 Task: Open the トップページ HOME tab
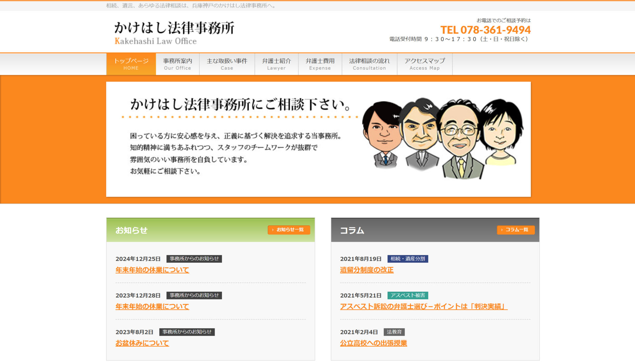tap(131, 64)
